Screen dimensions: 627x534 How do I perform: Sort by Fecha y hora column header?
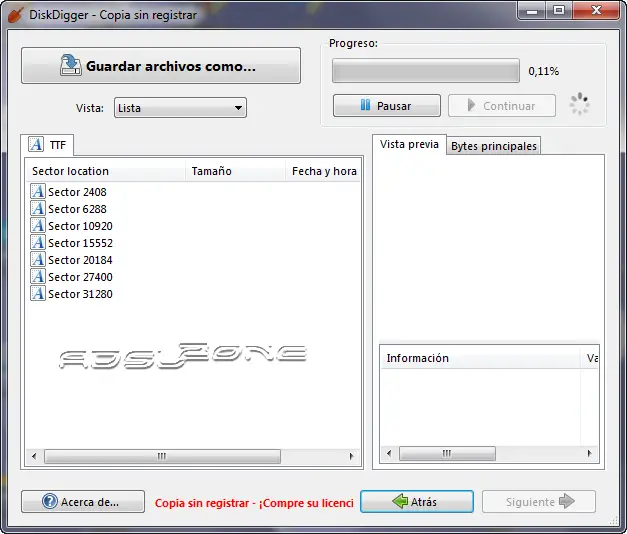click(323, 171)
